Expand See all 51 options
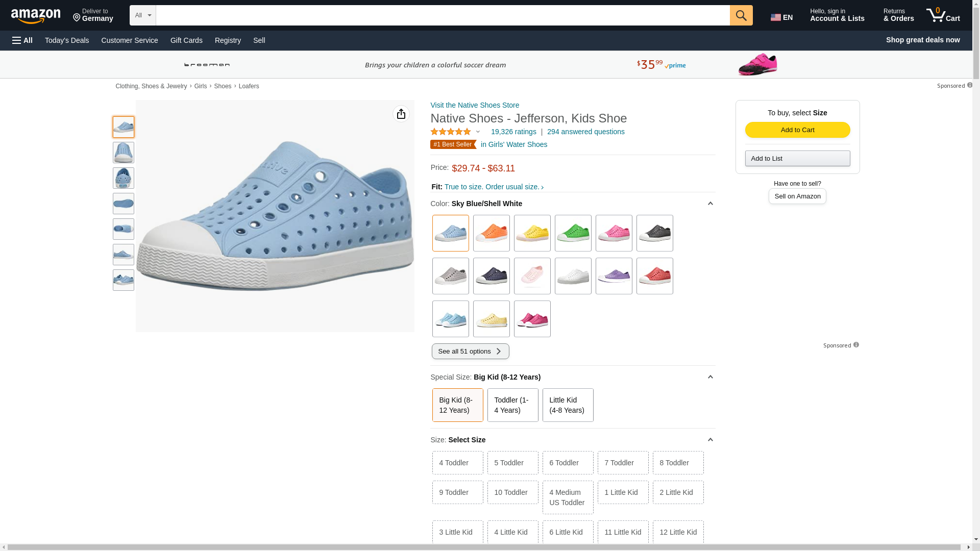The height and width of the screenshot is (551, 980). pyautogui.click(x=470, y=351)
